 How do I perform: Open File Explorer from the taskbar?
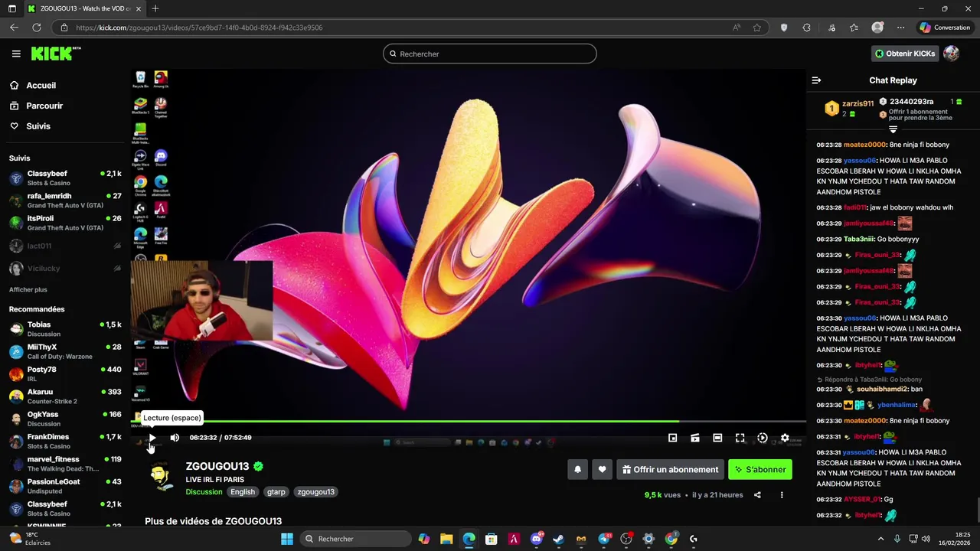point(446,539)
